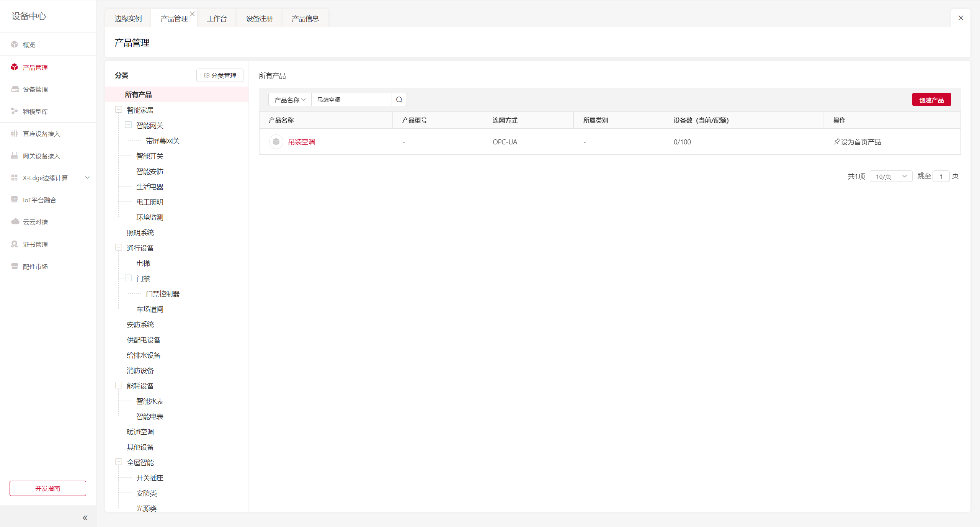Open 证书管理 certificate management

coord(35,244)
